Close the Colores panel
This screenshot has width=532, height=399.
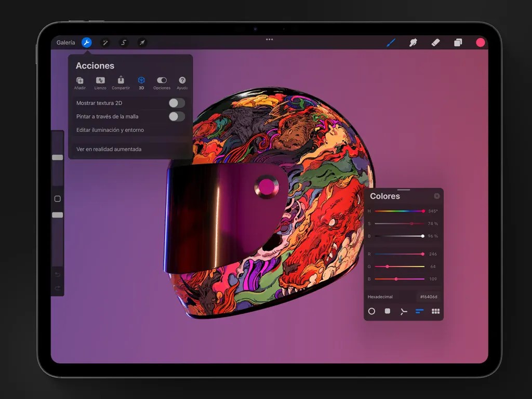click(436, 196)
